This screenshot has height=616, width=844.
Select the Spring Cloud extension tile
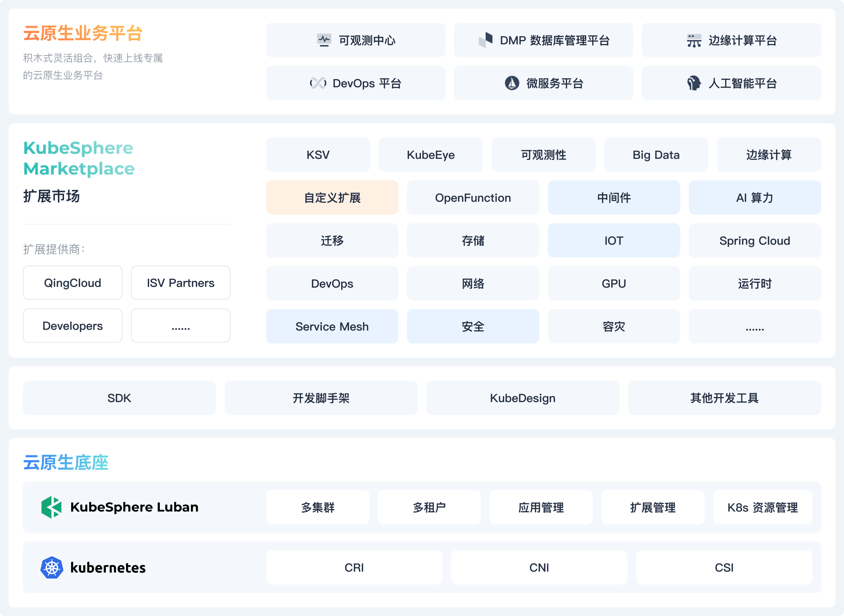tap(755, 240)
